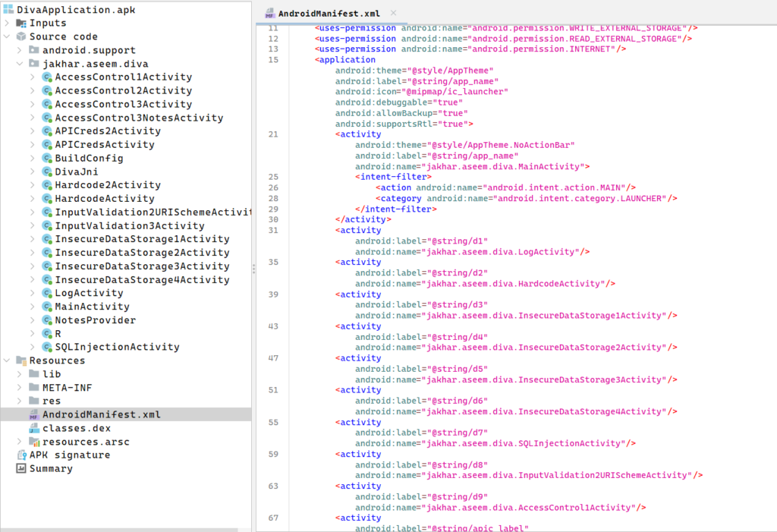Collapse the jakhar.aseem.diva package
This screenshot has height=532, width=777.
[20, 64]
